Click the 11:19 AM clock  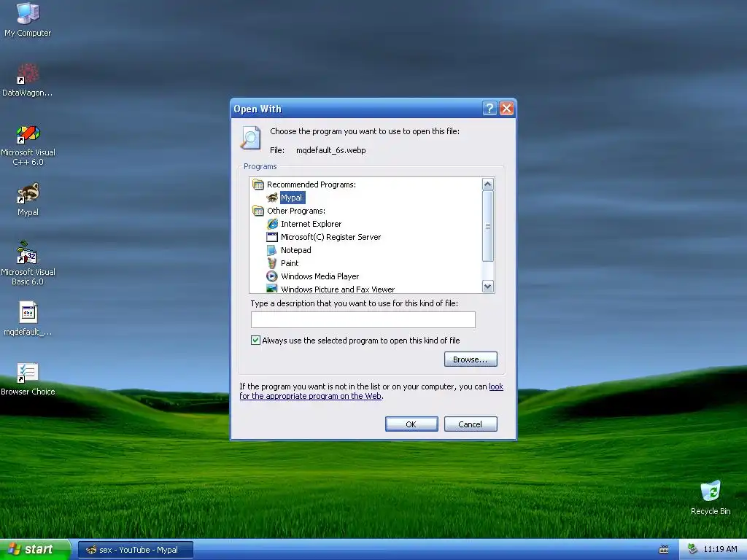pos(720,549)
